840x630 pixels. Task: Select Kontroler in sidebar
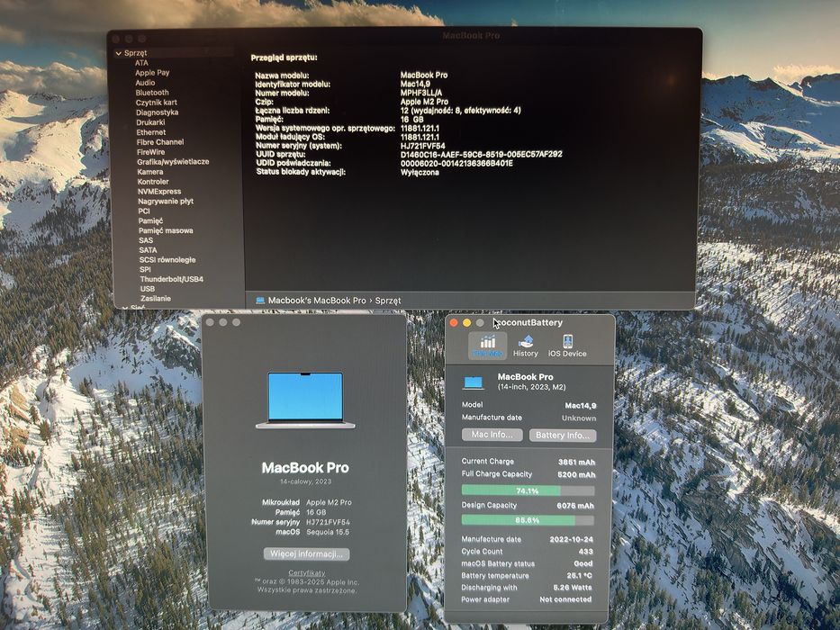[x=153, y=181]
